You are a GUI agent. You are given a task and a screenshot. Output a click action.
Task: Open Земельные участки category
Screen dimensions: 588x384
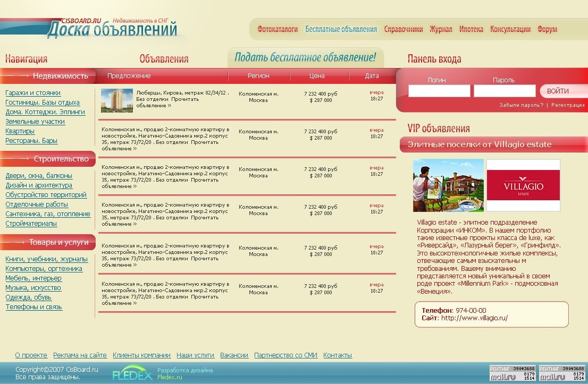click(35, 122)
